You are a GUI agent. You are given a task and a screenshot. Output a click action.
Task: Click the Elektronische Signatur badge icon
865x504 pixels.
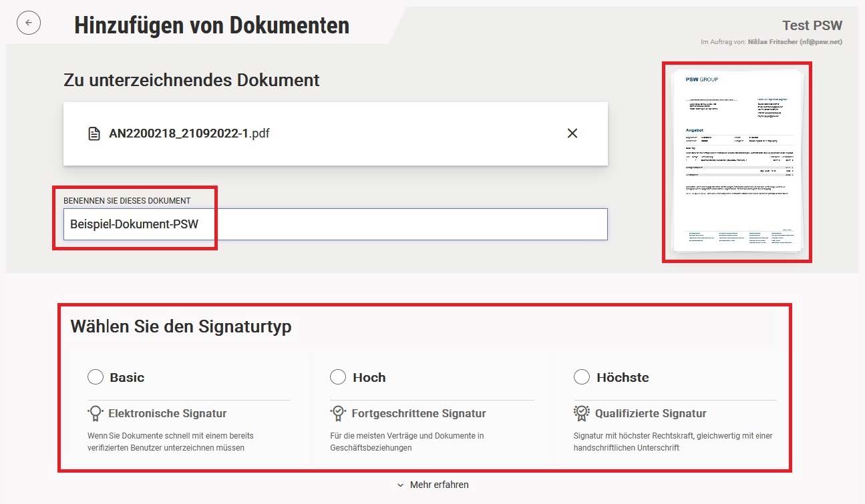(94, 413)
